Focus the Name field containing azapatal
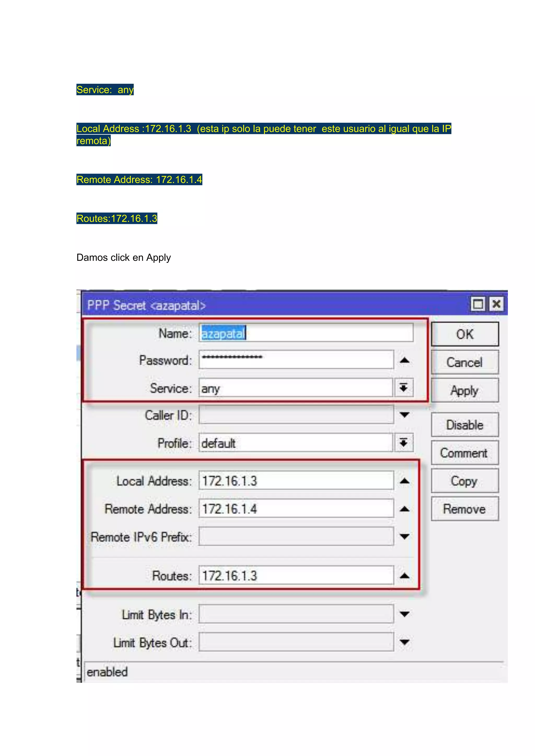 pos(306,333)
